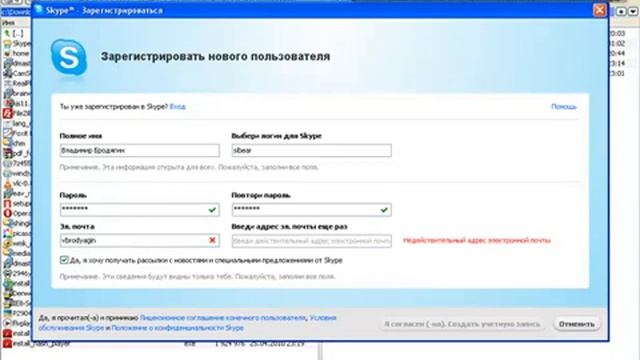
Task: Select the flvpla player icon in background list
Action: point(7,323)
